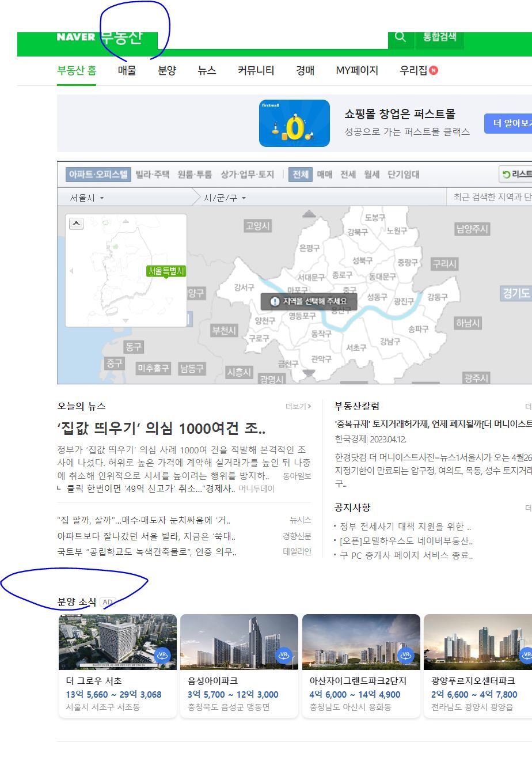Open news '클릭 한번이면 49억 신고가'
This screenshot has height=776, width=532.
151,489
